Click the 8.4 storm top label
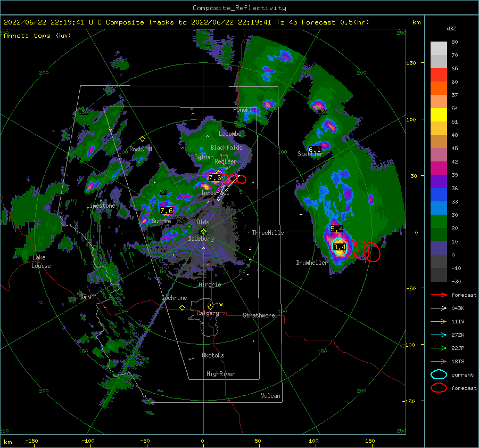Viewport: 479px width, 448px height. tap(340, 247)
